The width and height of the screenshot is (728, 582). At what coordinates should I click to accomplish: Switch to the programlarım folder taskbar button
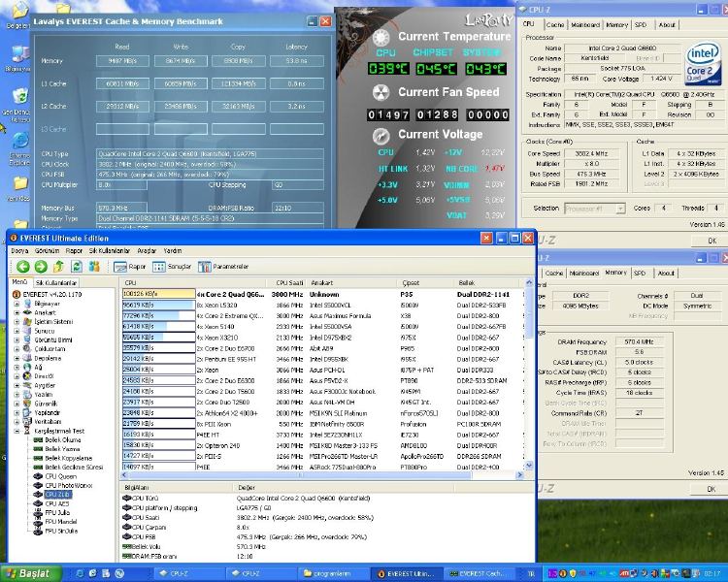[333, 573]
